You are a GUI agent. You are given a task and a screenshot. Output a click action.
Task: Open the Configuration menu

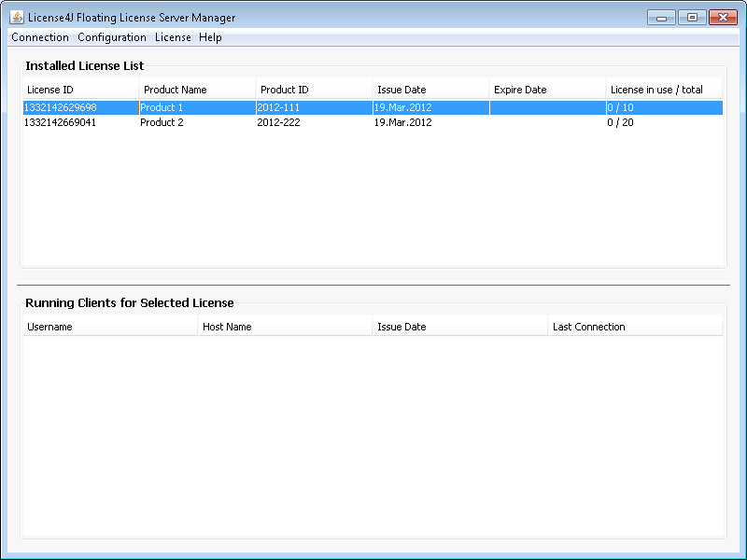112,37
